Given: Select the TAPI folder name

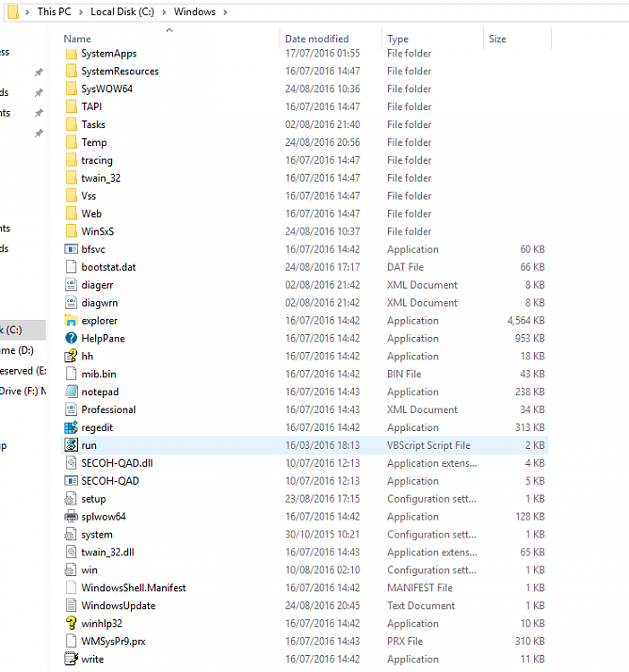Looking at the screenshot, I should (91, 107).
